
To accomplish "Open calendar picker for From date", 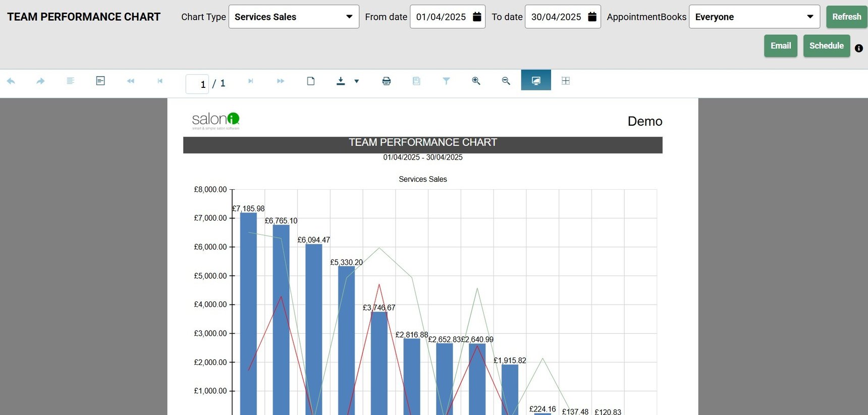I will [477, 17].
